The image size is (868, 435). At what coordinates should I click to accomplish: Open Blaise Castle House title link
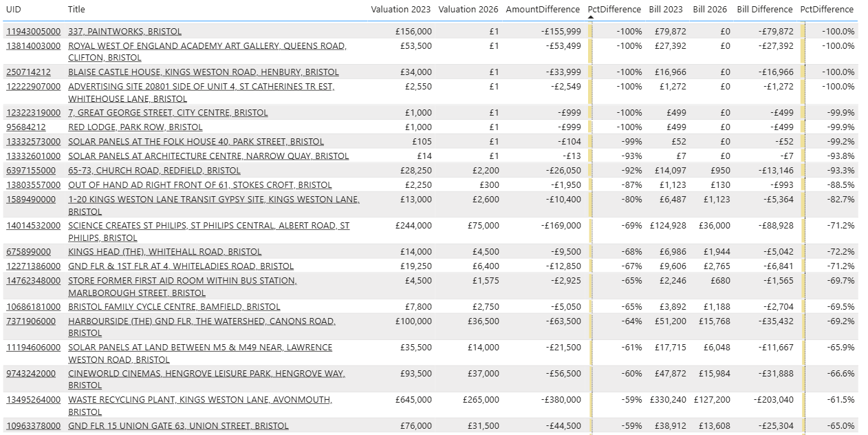203,72
